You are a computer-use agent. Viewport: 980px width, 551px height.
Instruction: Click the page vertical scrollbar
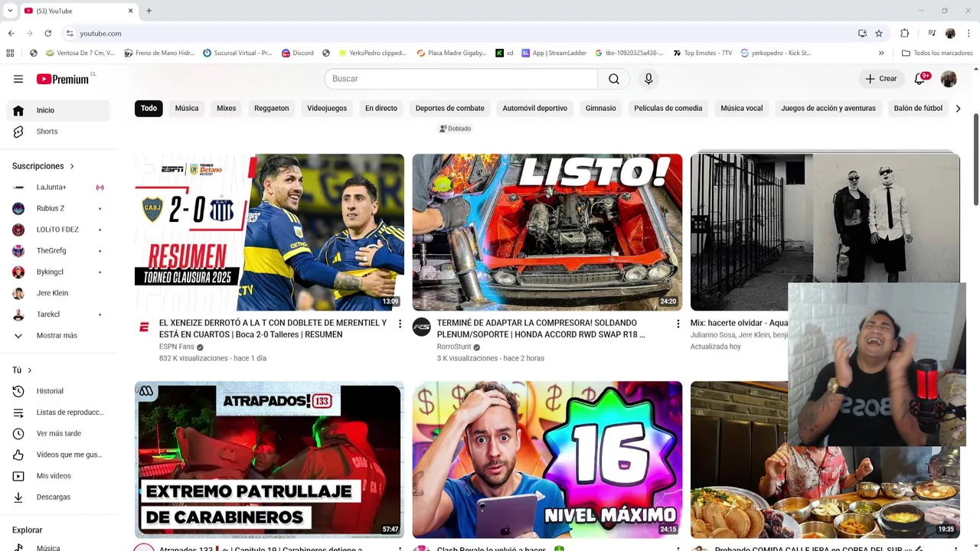tap(975, 161)
